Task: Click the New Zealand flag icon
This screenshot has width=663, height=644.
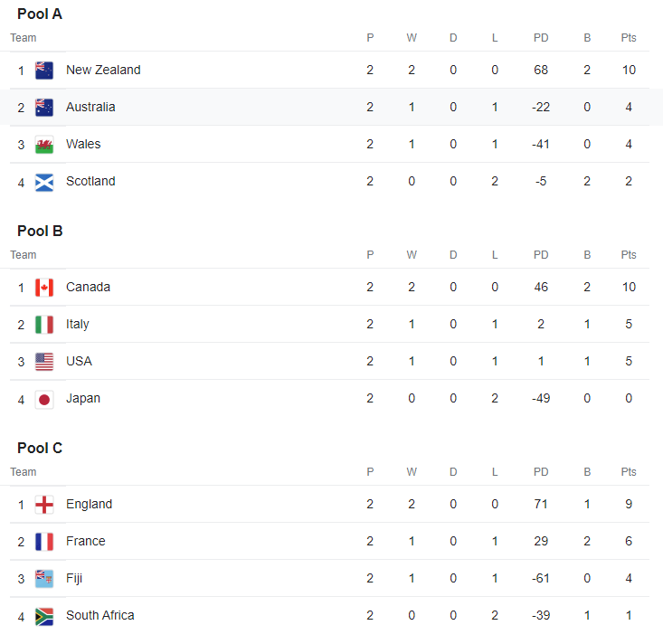Action: (x=44, y=71)
